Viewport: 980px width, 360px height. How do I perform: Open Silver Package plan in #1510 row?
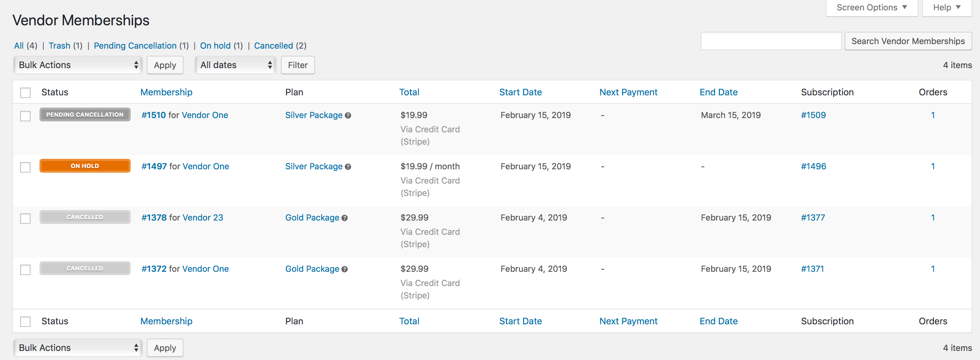[314, 115]
